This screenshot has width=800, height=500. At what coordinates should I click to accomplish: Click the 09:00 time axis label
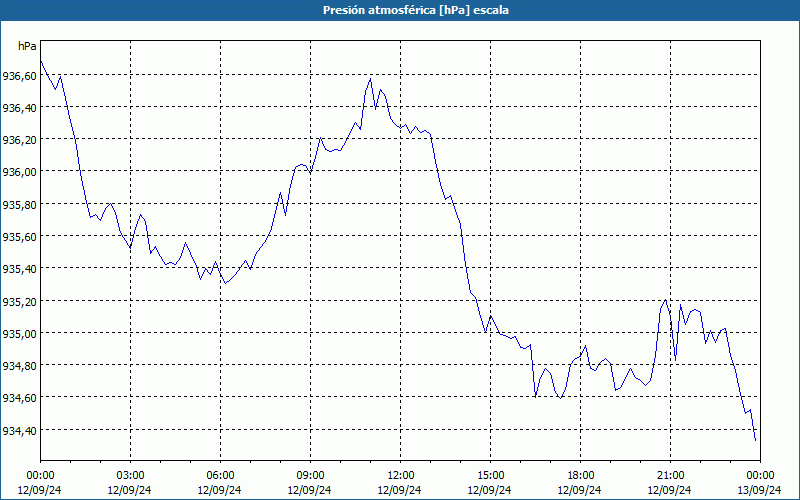click(310, 476)
